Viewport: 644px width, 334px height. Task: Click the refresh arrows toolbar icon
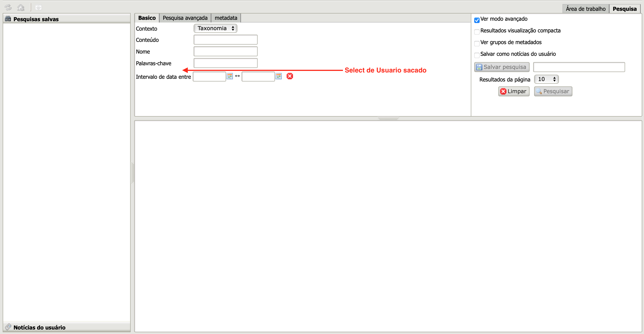coord(8,7)
